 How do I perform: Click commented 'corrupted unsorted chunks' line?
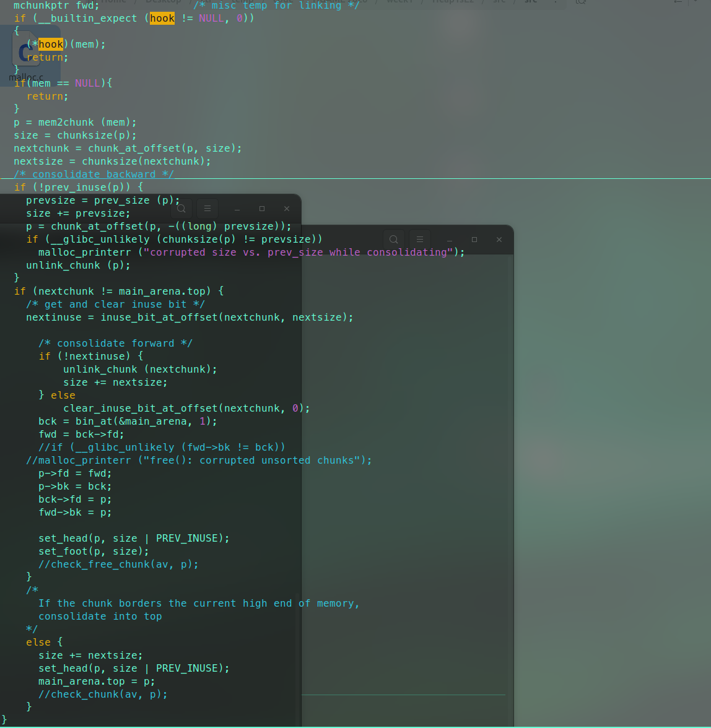pos(199,461)
